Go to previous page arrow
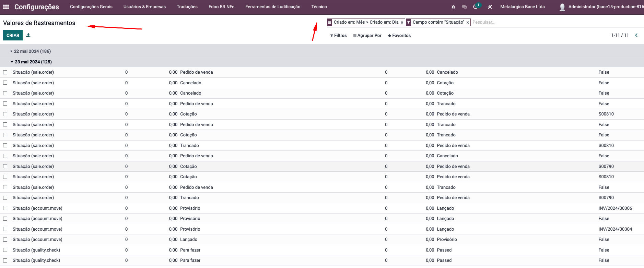This screenshot has width=644, height=268. click(x=636, y=35)
